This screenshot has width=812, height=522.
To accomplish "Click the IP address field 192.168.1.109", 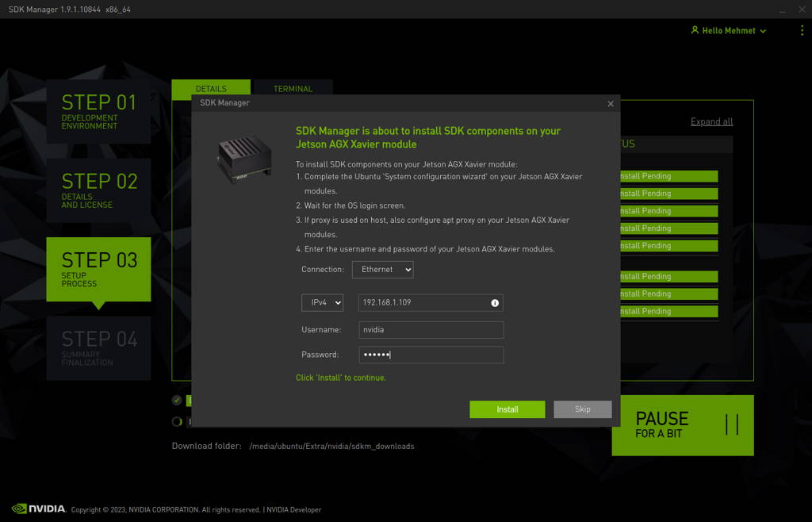I will [x=431, y=302].
